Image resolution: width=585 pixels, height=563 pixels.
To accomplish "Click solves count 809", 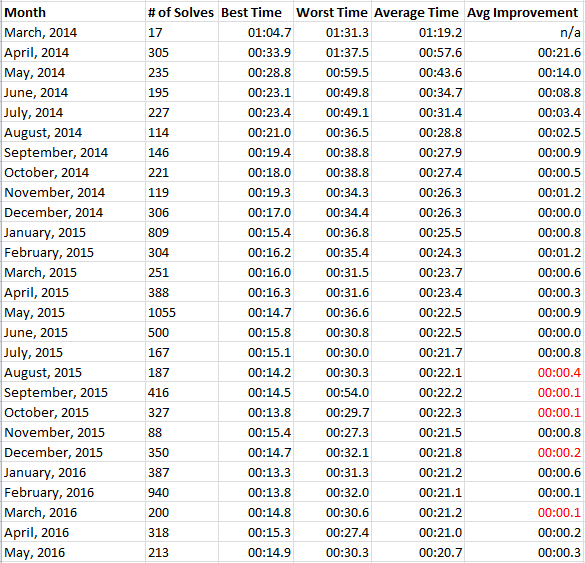I will (182, 232).
